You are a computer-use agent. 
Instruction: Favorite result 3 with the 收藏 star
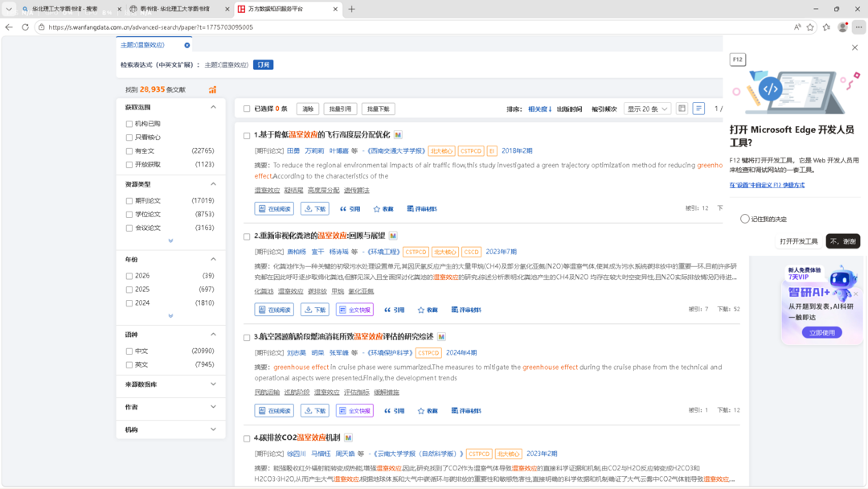(428, 410)
